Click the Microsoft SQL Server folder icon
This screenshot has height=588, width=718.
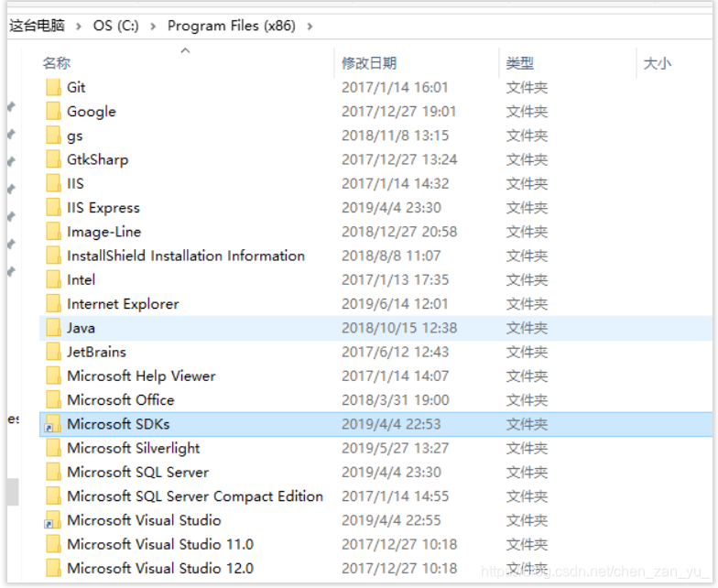point(53,472)
